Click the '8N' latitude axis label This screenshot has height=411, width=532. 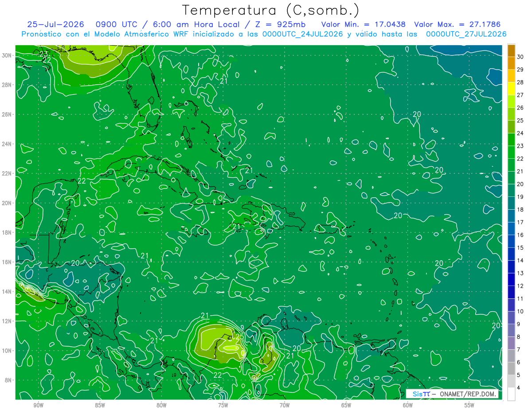click(x=8, y=380)
